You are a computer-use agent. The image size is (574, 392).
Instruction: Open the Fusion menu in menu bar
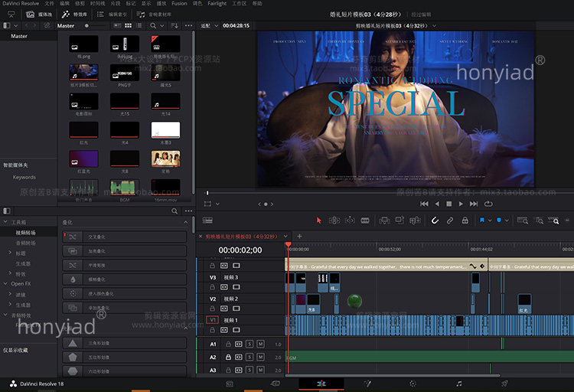coord(178,4)
